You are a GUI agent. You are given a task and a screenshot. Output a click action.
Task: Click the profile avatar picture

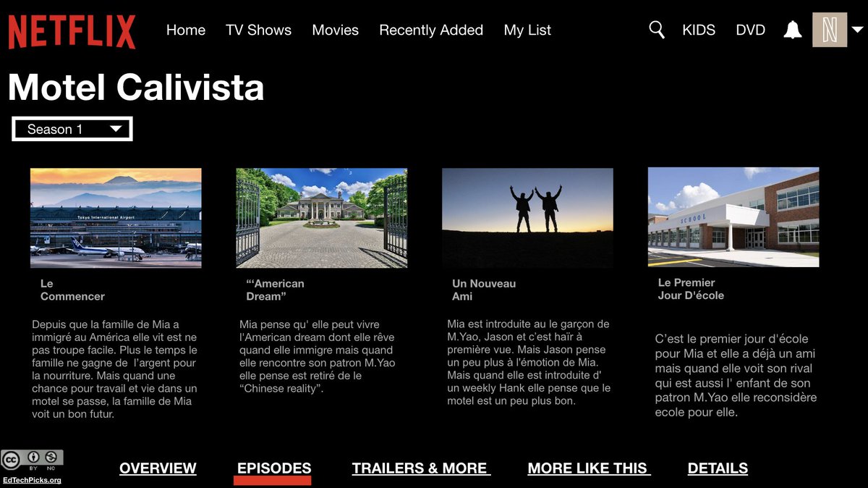[830, 30]
